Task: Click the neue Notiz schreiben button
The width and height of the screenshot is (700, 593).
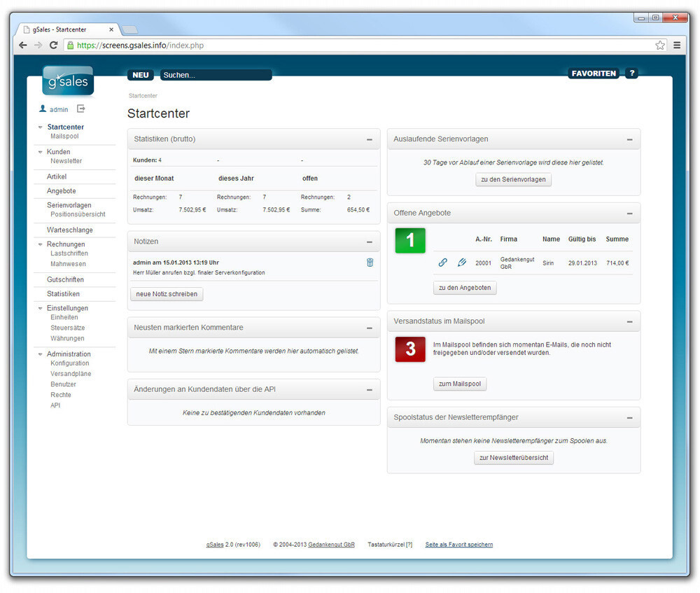Action: [167, 294]
